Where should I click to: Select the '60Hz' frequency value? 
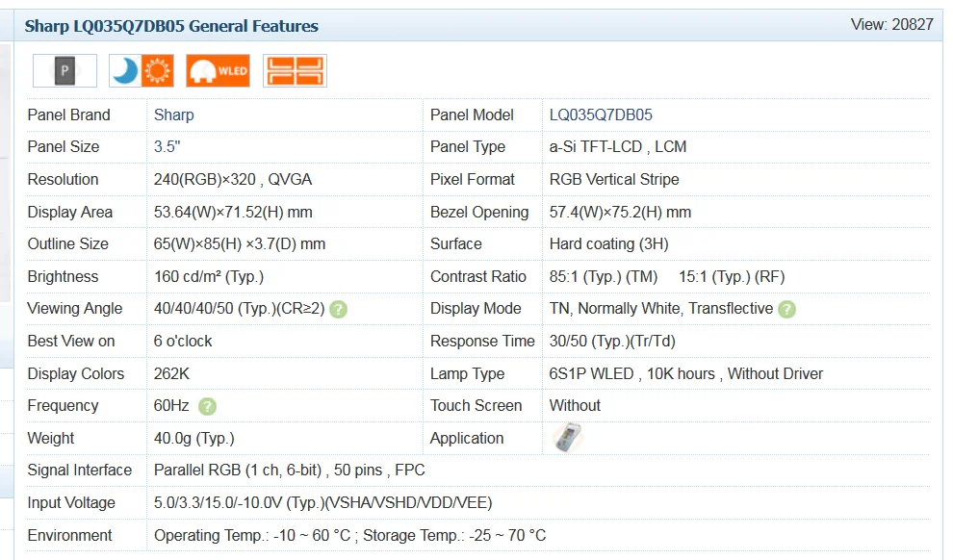pyautogui.click(x=171, y=406)
